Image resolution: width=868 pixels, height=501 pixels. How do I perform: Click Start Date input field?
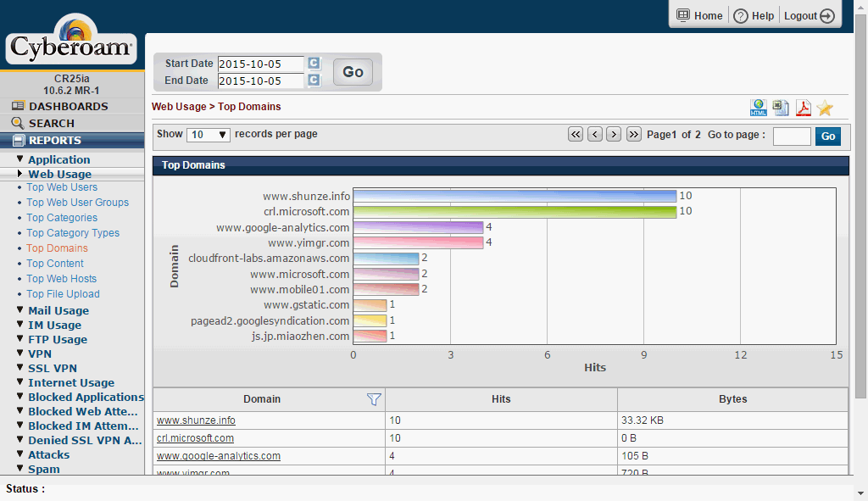click(261, 64)
